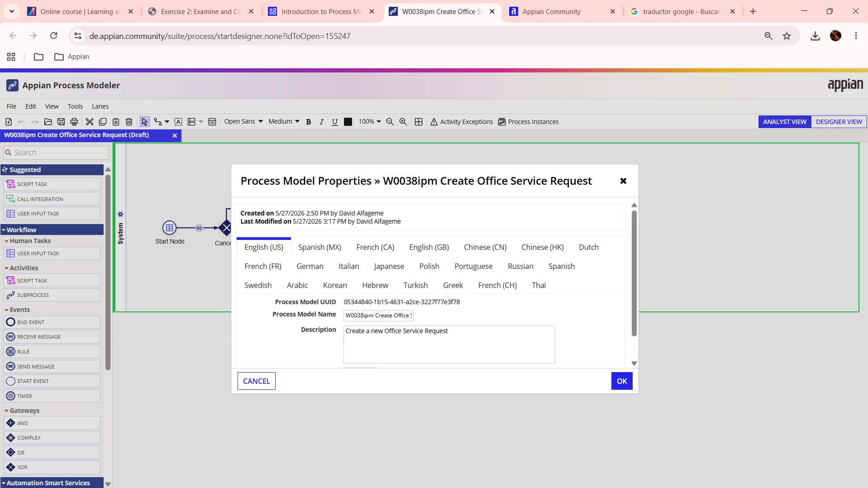Screen dimensions: 868x488
Task: Click the Delete trash icon
Action: click(129, 122)
